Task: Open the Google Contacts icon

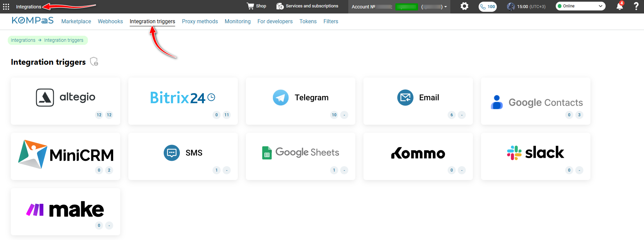Action: click(497, 102)
